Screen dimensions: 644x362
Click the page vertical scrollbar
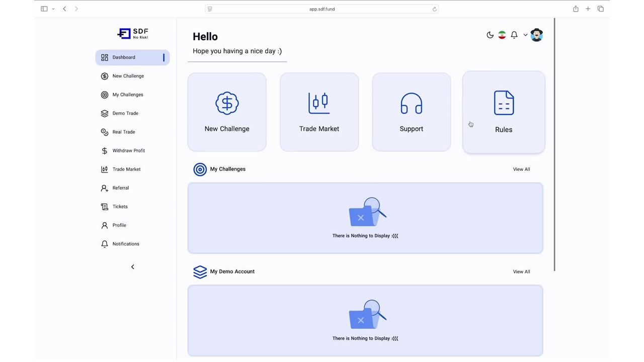[554, 145]
